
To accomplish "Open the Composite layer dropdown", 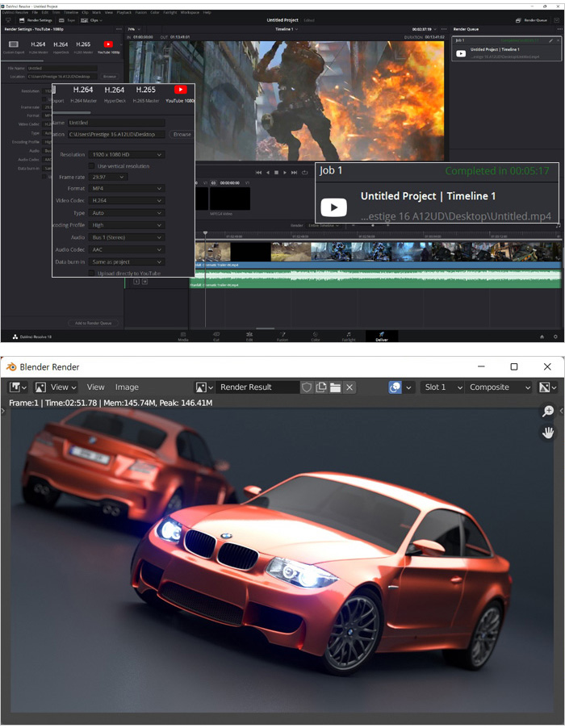I will (x=499, y=387).
